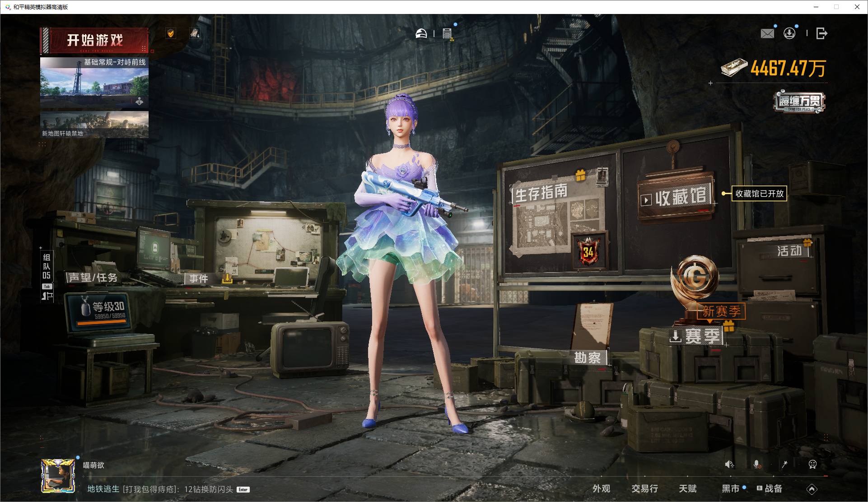Open the 黑市 tab
Screen dimensions: 868x502
(730, 488)
